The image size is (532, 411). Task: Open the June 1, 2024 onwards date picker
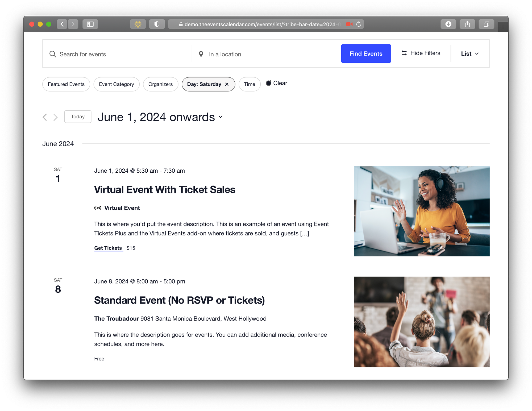(x=160, y=117)
